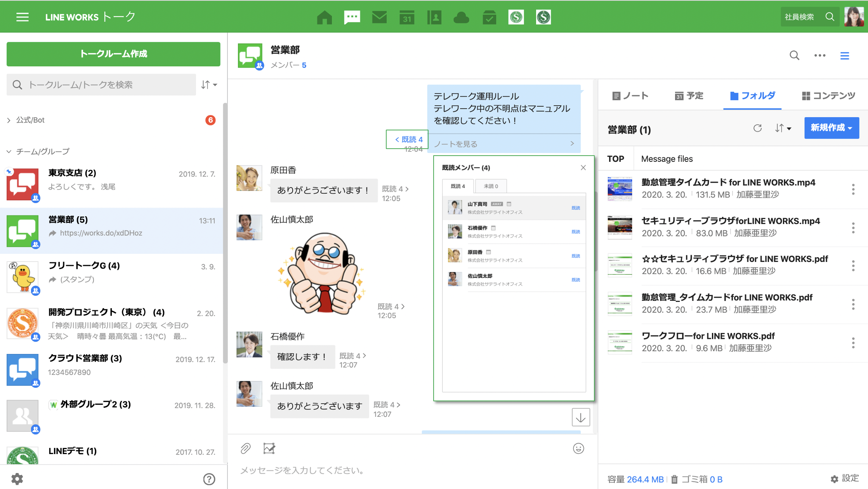Show 既読 4 readers for 確認します message
Viewport: 868px width, 489px height.
pos(352,355)
